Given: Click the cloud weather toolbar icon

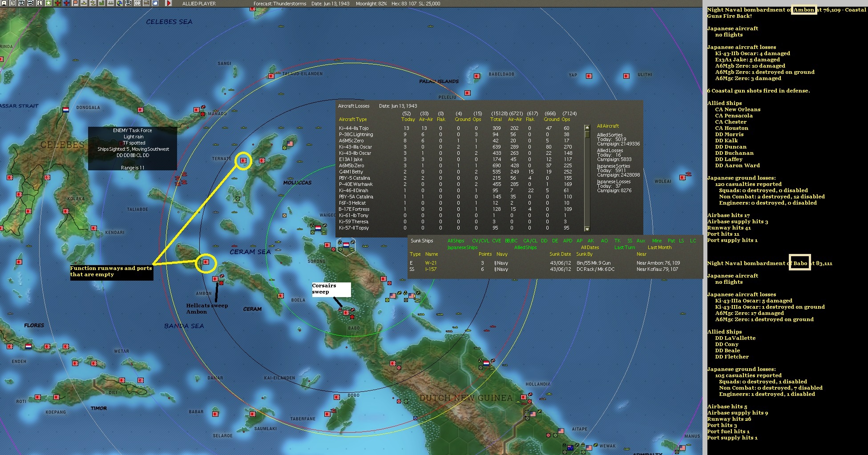Looking at the screenshot, I should point(155,3).
